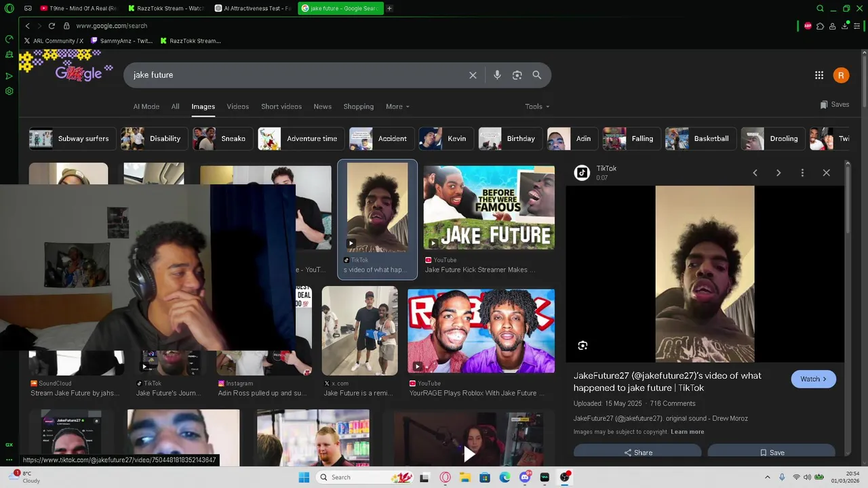Open Google Lens image search from search bar
Viewport: 868px width, 488px height.
click(517, 75)
